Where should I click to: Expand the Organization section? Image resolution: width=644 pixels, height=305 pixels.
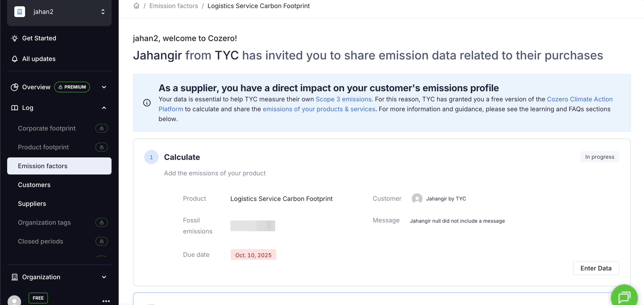coord(104,277)
